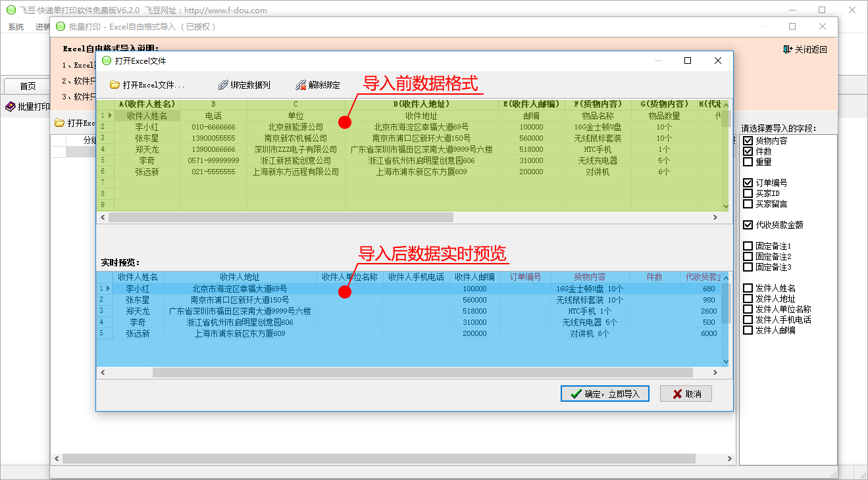The width and height of the screenshot is (868, 480).
Task: Click green checkmark on confirm import button
Action: click(x=576, y=394)
